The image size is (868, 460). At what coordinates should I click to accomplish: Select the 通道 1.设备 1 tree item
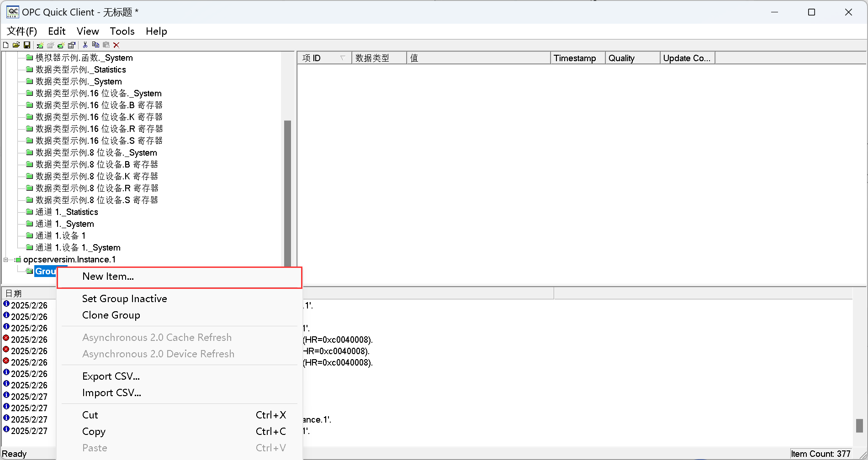coord(60,235)
